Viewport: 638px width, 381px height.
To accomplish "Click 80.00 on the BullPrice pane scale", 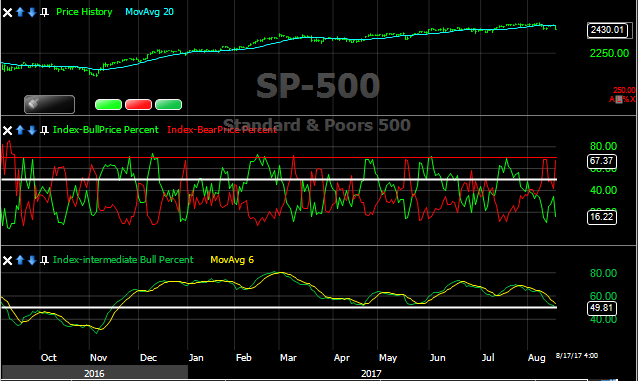I will click(603, 146).
